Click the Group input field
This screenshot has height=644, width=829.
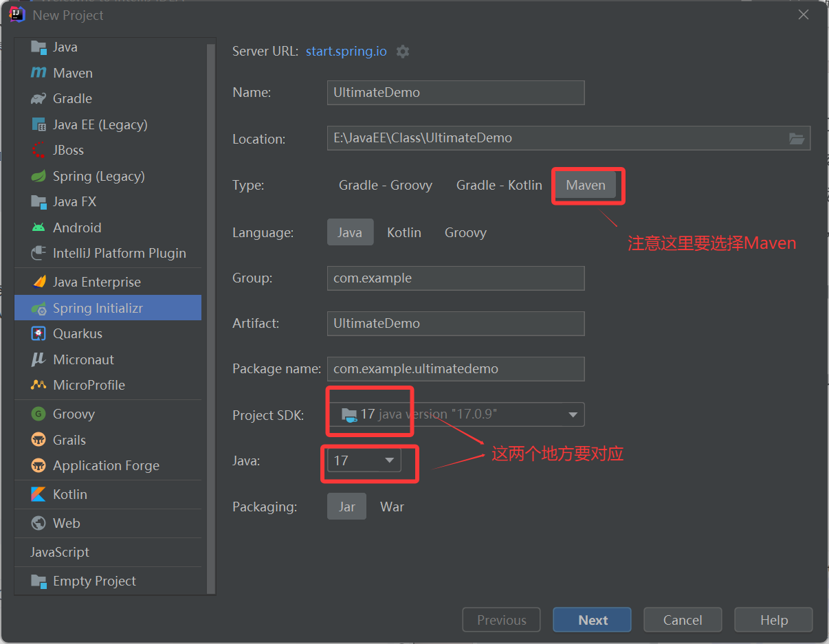pyautogui.click(x=456, y=278)
